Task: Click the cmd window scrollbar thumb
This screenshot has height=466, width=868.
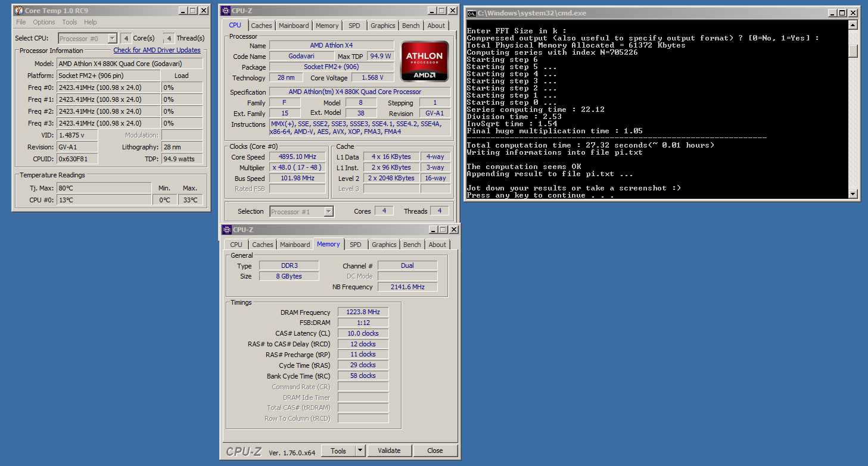Action: (x=853, y=51)
